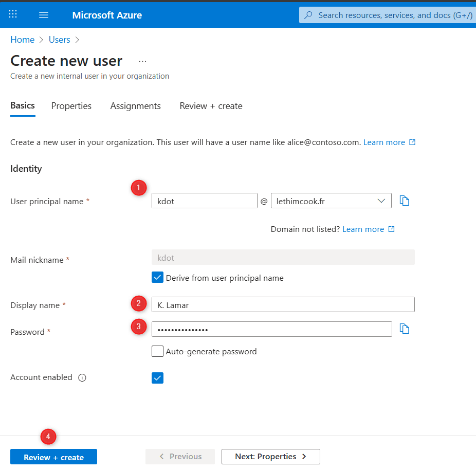Switch to the Assignments tab

click(x=135, y=106)
